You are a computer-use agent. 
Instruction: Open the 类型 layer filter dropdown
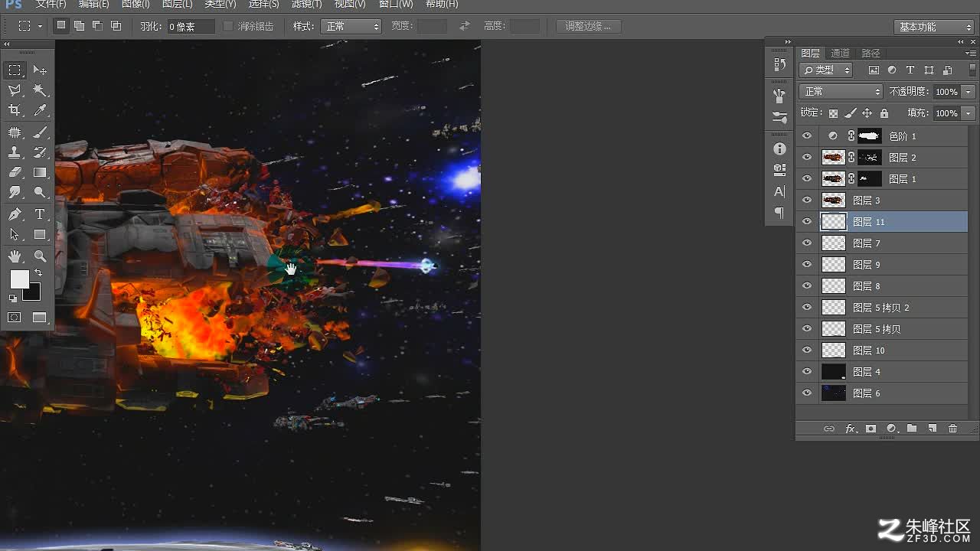pos(826,70)
